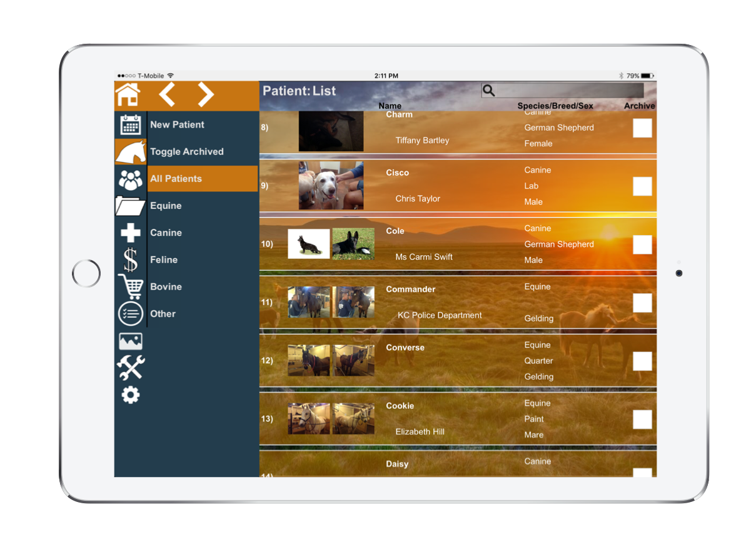Select owner Elizabeth Hill
Image resolution: width=756 pixels, height=547 pixels.
point(420,431)
